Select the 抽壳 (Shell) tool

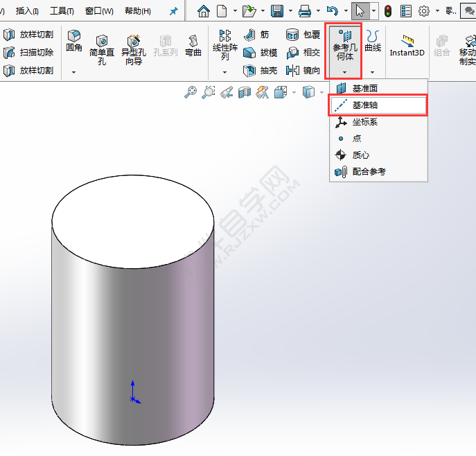pyautogui.click(x=260, y=71)
